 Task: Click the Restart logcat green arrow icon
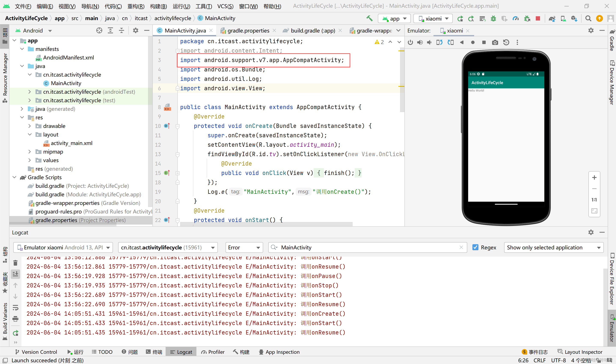(15, 333)
